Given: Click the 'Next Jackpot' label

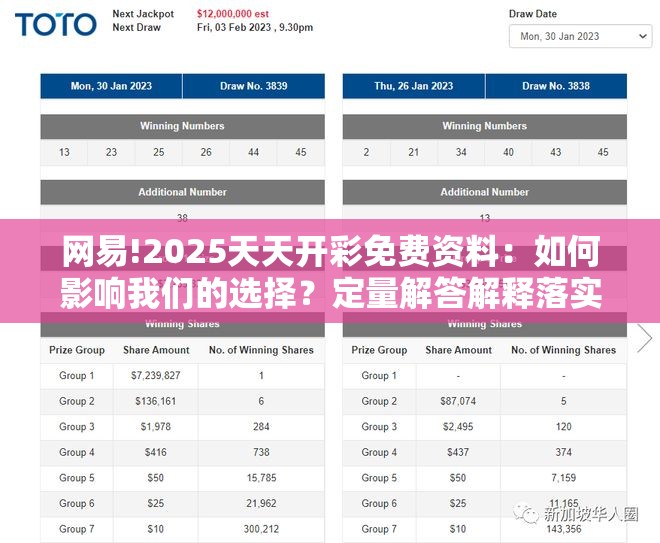Looking at the screenshot, I should [143, 14].
